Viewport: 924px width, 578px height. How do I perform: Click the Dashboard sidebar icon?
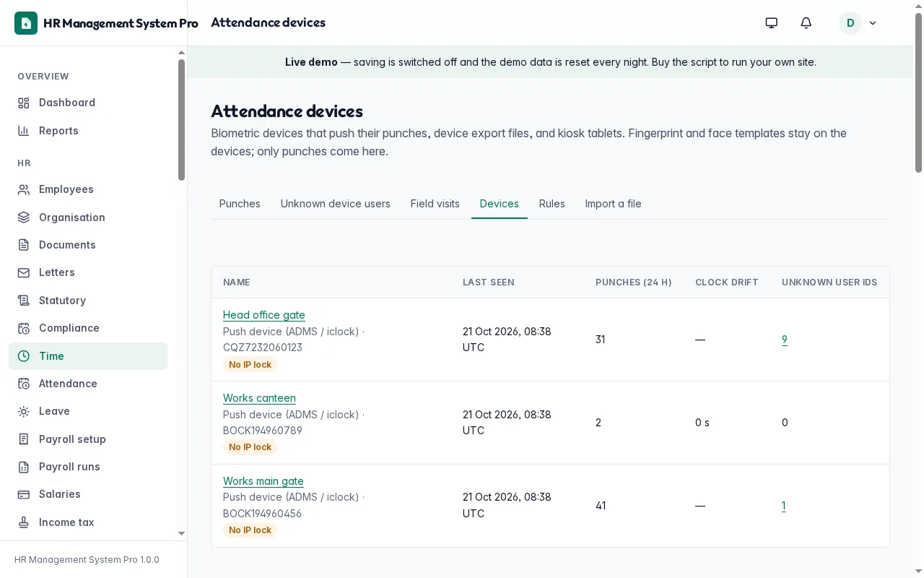coord(24,103)
